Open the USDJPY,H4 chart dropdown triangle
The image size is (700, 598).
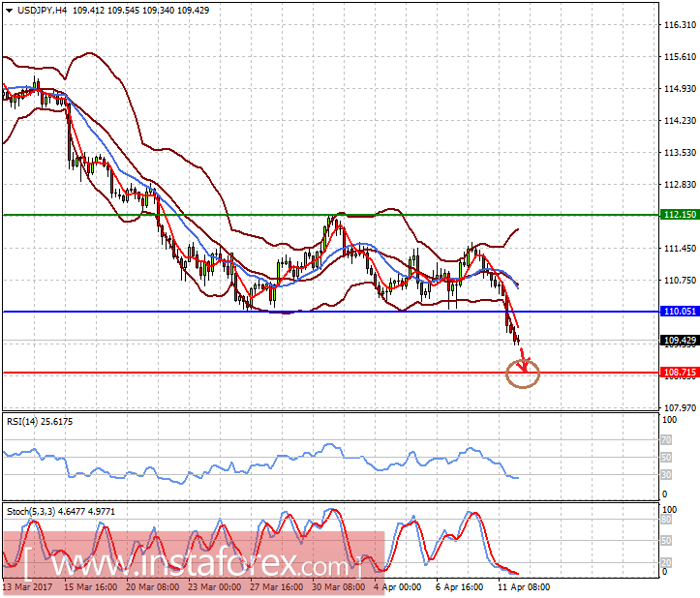point(9,11)
